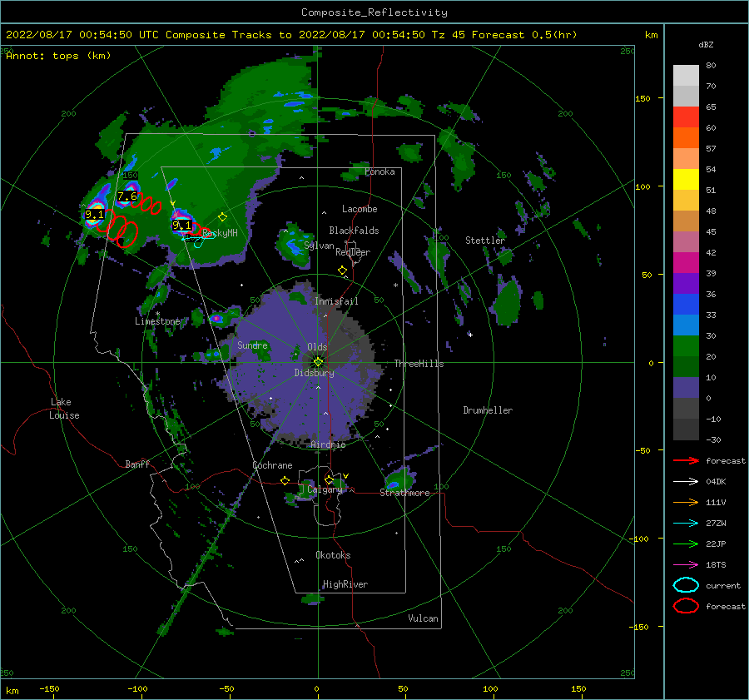Click the 7.6 km storm top label

tap(127, 196)
